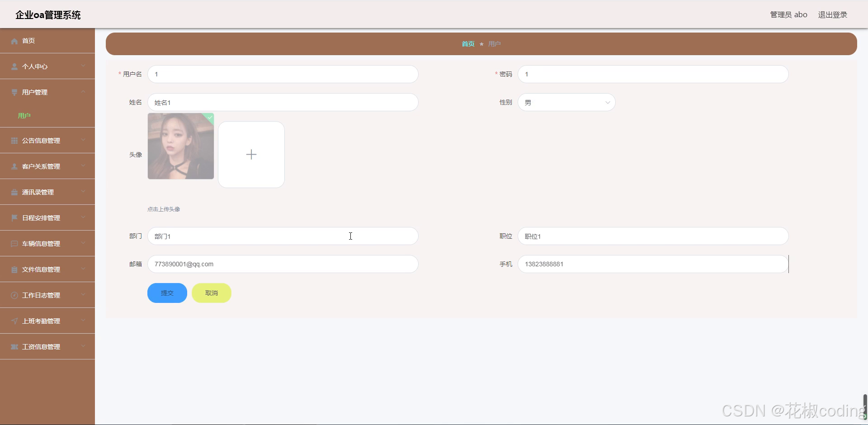The height and width of the screenshot is (425, 868).
Task: Collapse the 用户管理 chevron
Action: click(x=83, y=92)
